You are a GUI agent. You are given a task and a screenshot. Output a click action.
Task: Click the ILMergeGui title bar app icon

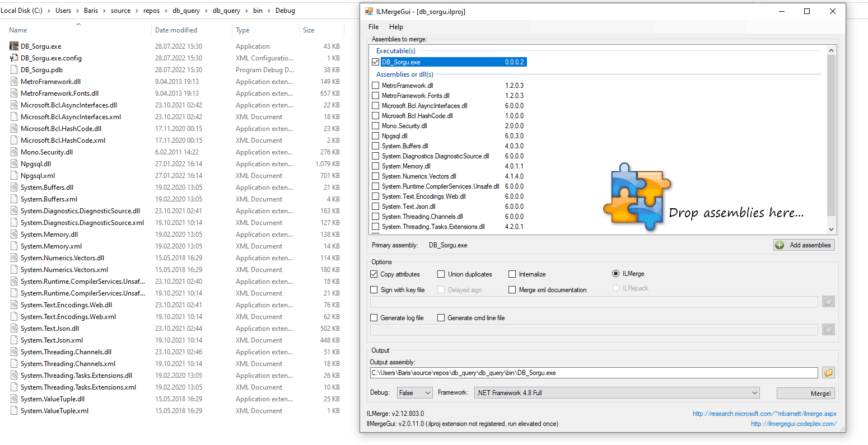(369, 11)
